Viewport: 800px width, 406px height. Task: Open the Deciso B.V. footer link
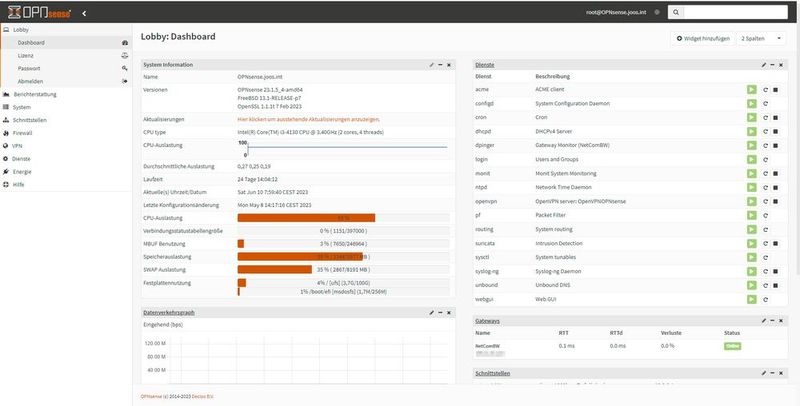point(203,396)
